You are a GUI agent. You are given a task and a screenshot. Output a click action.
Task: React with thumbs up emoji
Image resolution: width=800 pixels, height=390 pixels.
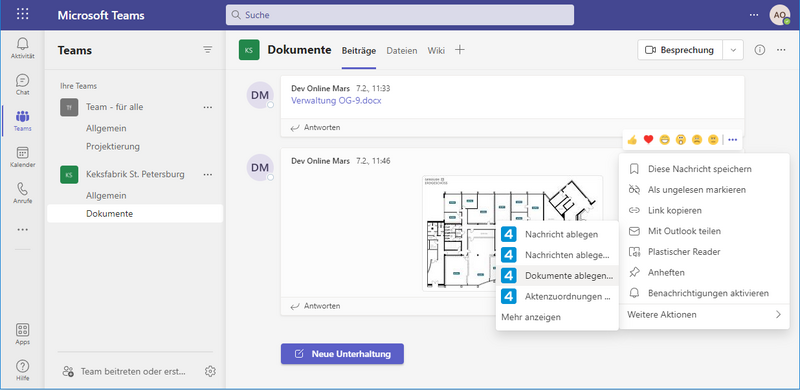click(x=632, y=139)
